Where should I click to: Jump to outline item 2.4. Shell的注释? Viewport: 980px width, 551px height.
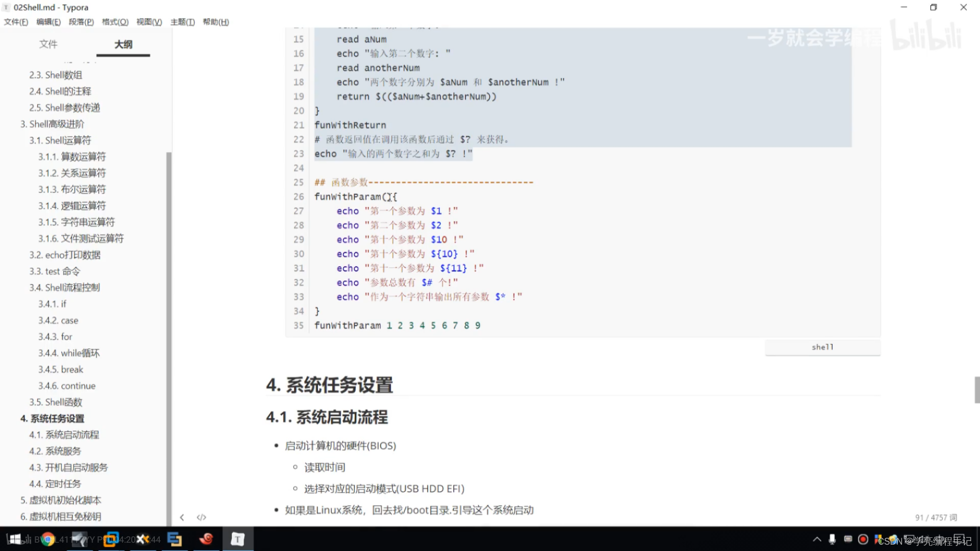[60, 91]
